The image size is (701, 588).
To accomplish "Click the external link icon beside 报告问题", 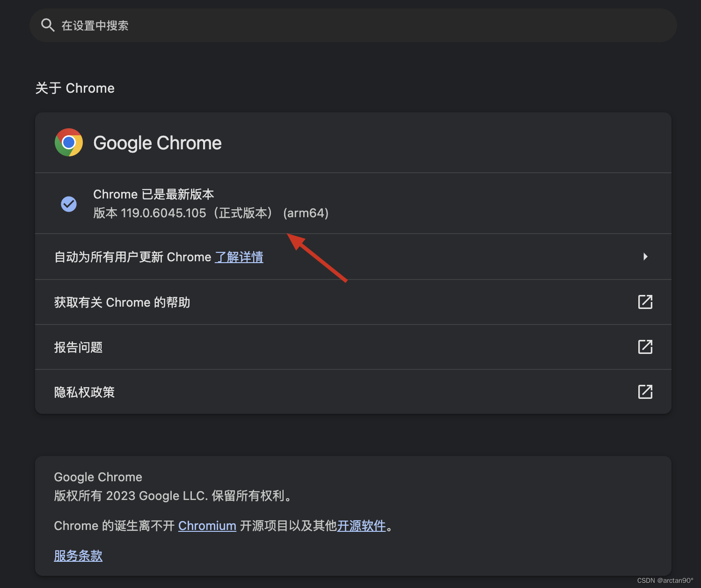I will 645,347.
